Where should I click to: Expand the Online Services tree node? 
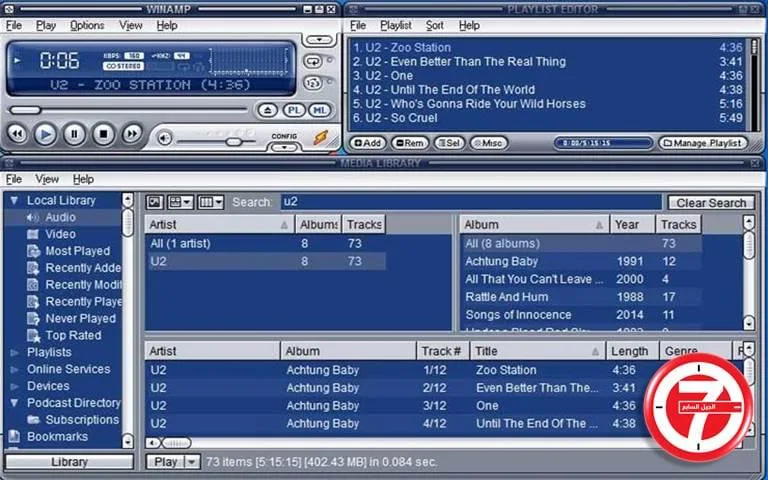(x=14, y=369)
